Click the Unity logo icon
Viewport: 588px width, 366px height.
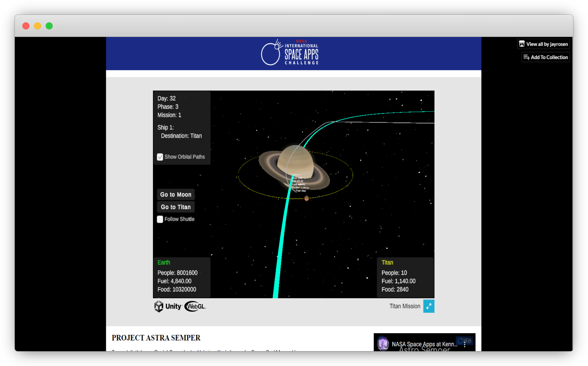pos(159,306)
